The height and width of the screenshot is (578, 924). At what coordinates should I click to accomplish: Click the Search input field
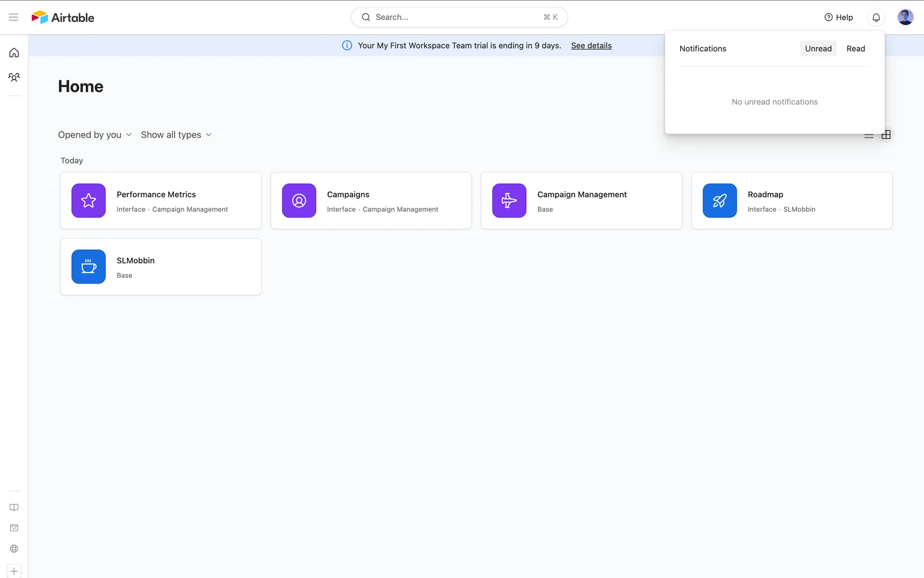pyautogui.click(x=459, y=17)
